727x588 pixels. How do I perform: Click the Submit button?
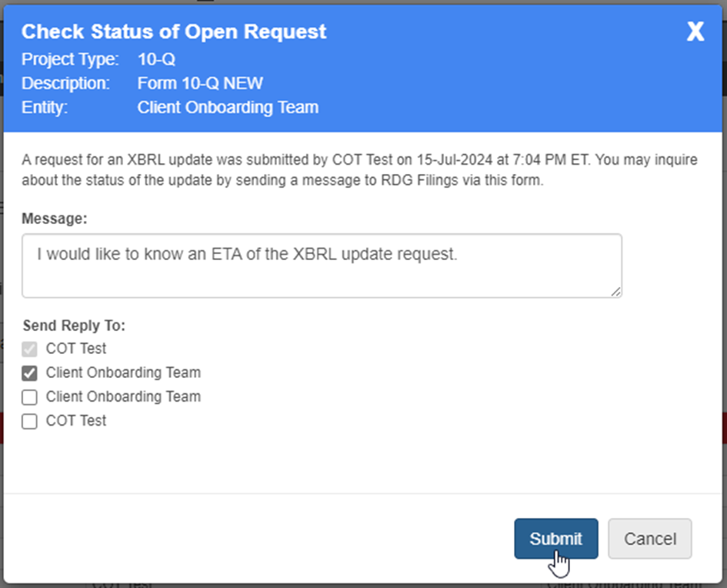555,539
